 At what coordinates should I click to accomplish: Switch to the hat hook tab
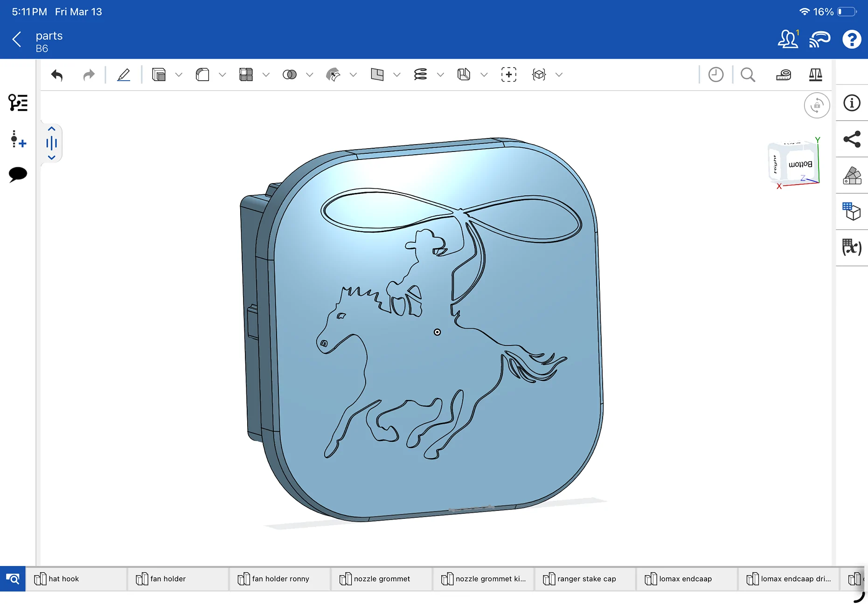pos(76,579)
